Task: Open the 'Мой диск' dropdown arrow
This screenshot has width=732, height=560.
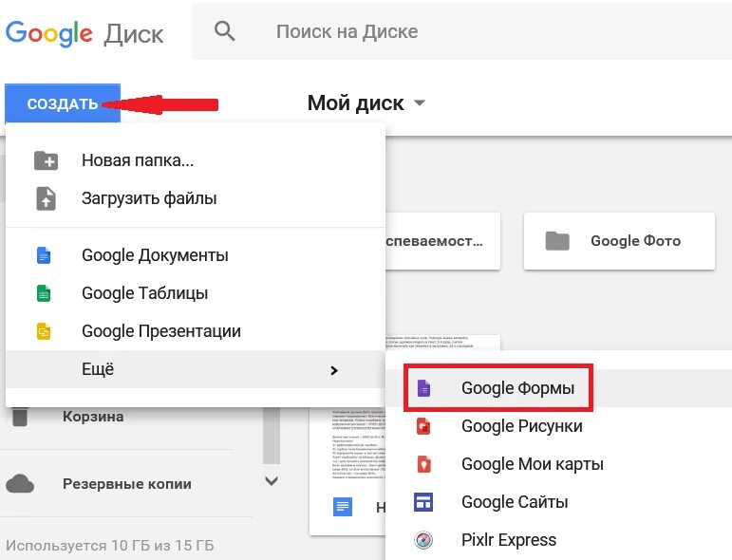Action: tap(420, 103)
